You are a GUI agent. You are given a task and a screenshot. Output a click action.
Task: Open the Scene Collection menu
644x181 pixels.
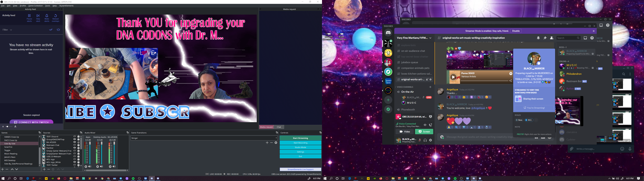[x=36, y=6]
